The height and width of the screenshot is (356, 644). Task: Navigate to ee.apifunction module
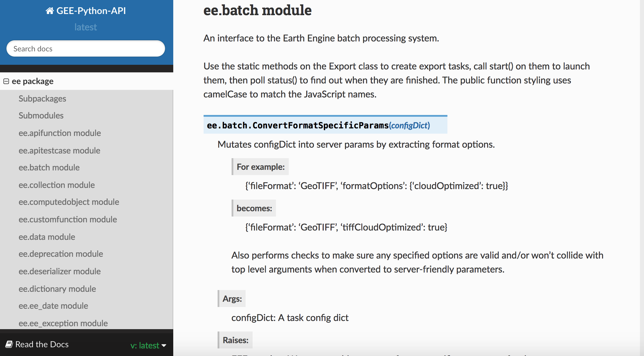click(x=60, y=133)
